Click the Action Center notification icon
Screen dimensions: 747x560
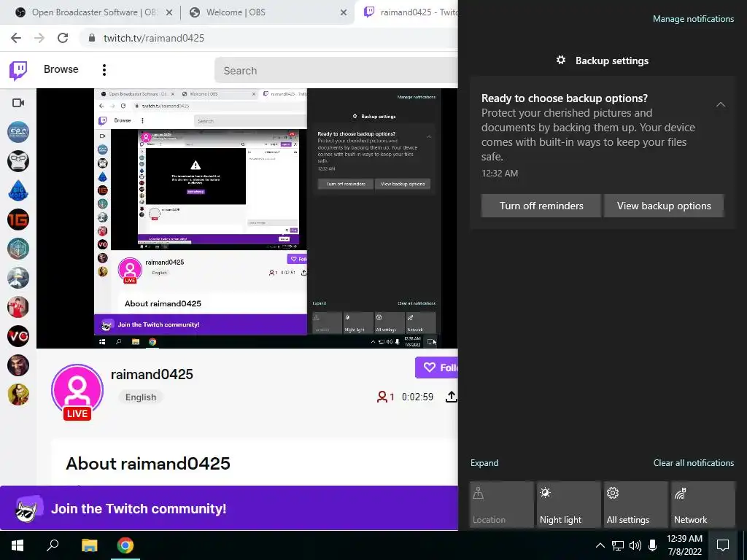point(723,545)
